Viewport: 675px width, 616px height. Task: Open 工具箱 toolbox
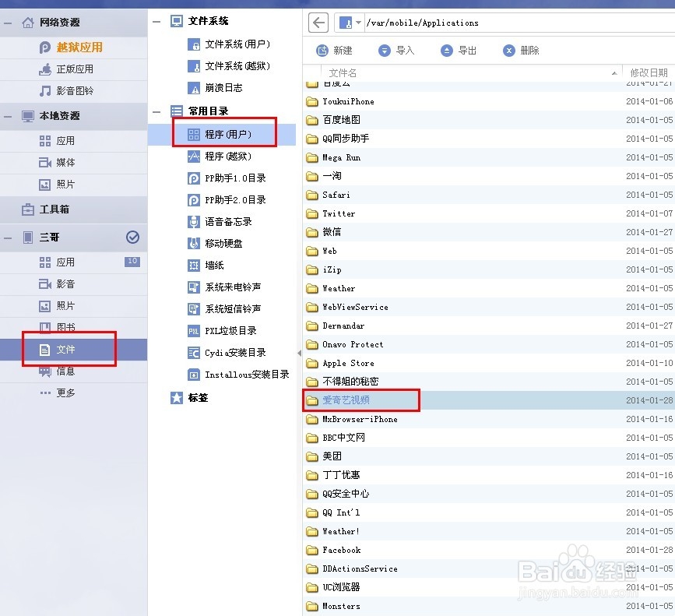(x=73, y=209)
